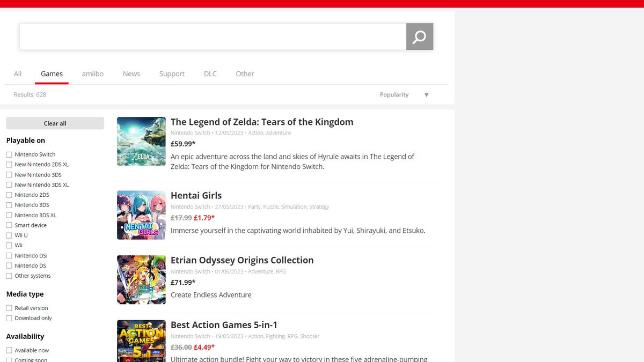Enable the Available now filter
This screenshot has width=644, height=362.
point(9,351)
